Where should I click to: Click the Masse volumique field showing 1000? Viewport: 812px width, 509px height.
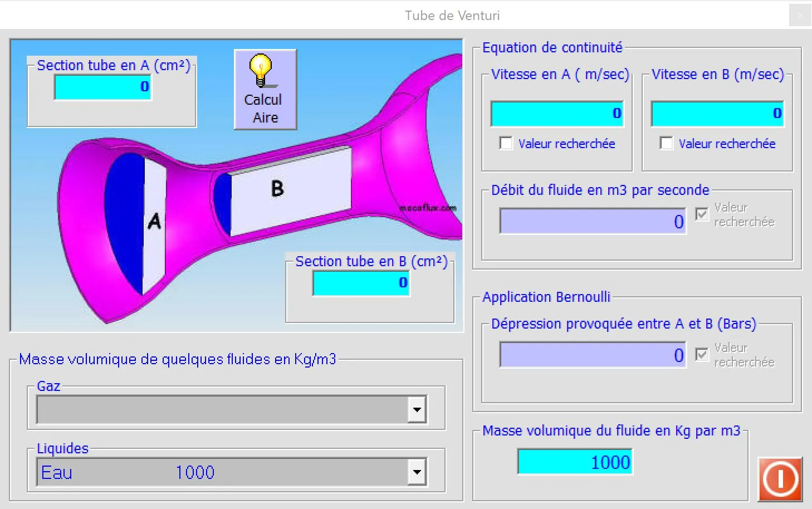[x=574, y=461]
